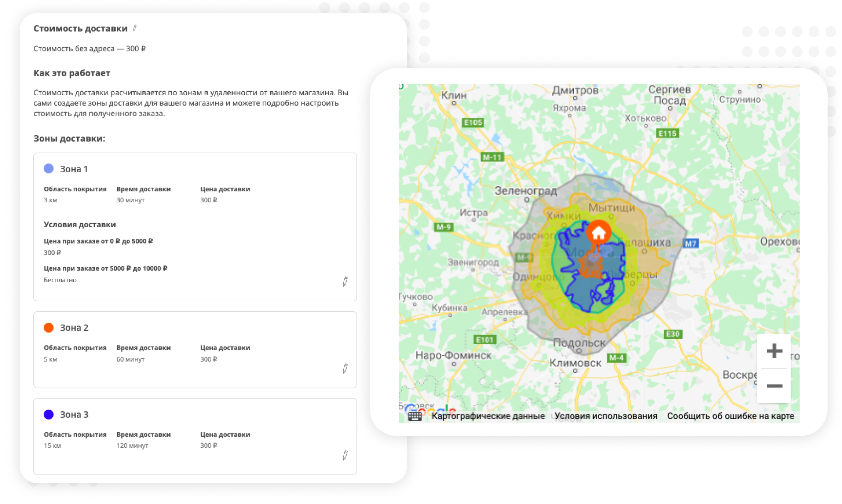Screen dimensions: 842x504
Task: Click Стоимость без адреса — 300 ₽ text
Action: (89, 48)
